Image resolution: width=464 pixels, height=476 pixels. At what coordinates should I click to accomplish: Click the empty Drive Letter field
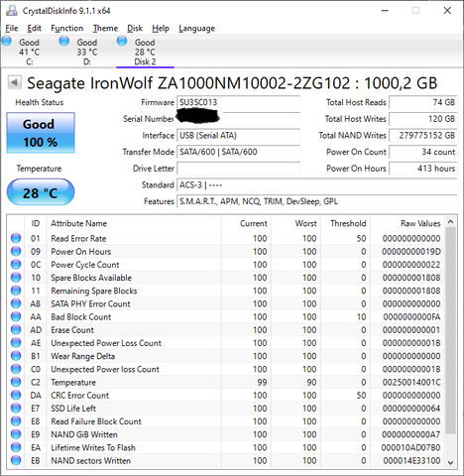(239, 169)
